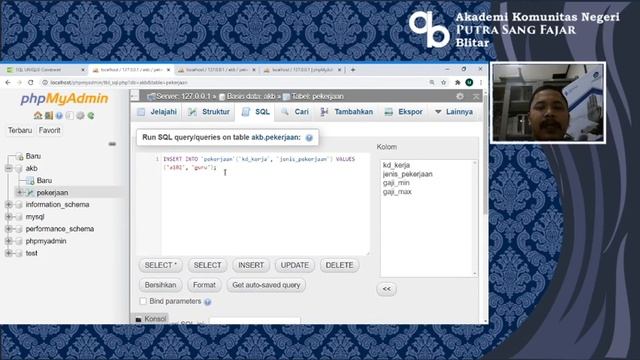The image size is (640, 360).
Task: Click browser back arrow
Action: (8, 82)
